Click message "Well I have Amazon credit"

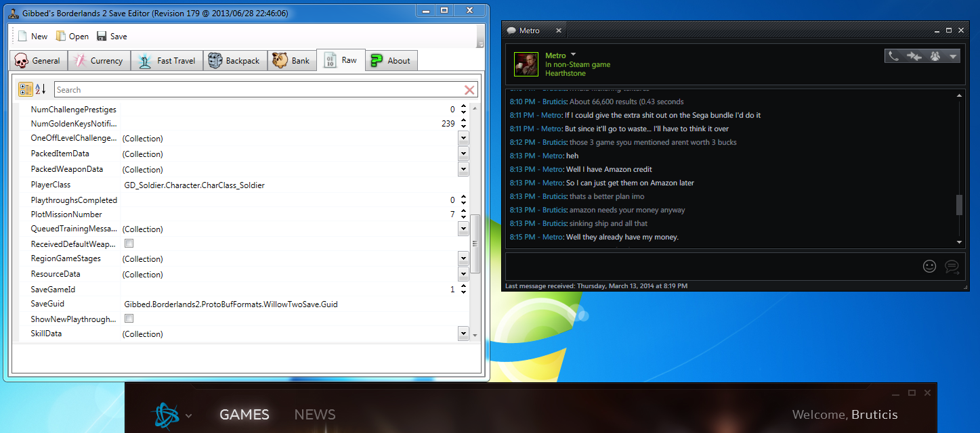[x=609, y=169]
